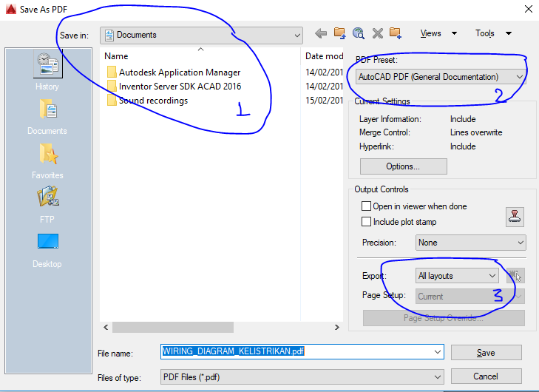Click the Options... button

(403, 166)
